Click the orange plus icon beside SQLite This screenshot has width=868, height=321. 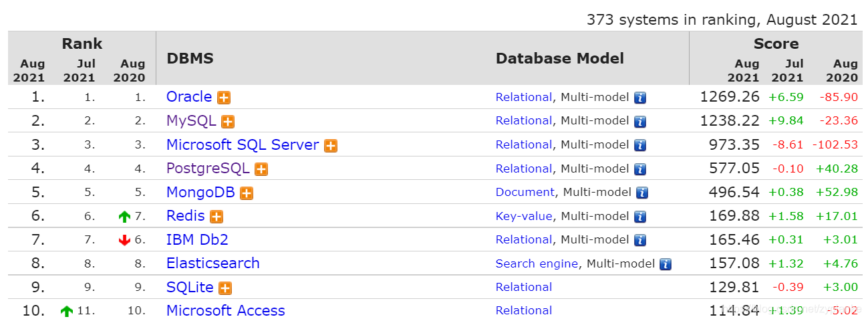point(225,288)
